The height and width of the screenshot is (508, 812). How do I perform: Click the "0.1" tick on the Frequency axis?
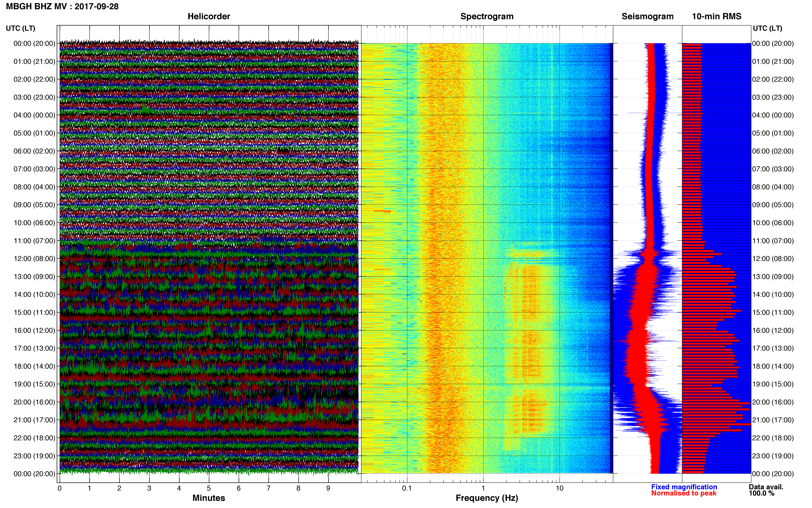[407, 488]
